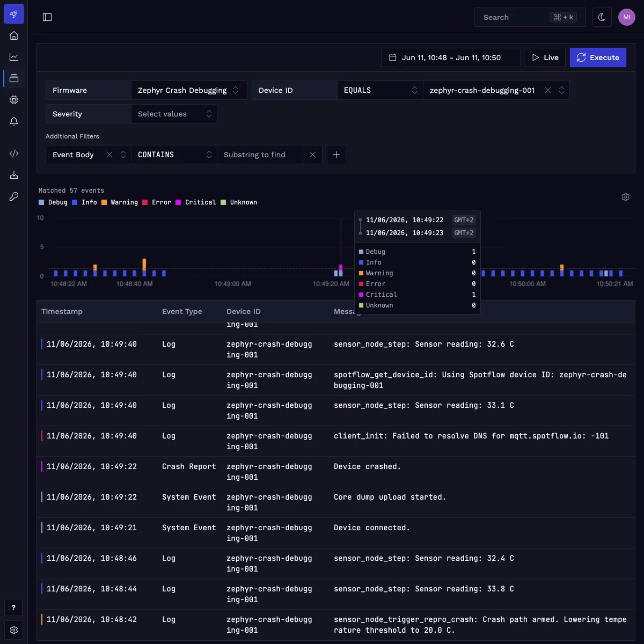Open the help question mark icon
The image size is (644, 644).
13,608
